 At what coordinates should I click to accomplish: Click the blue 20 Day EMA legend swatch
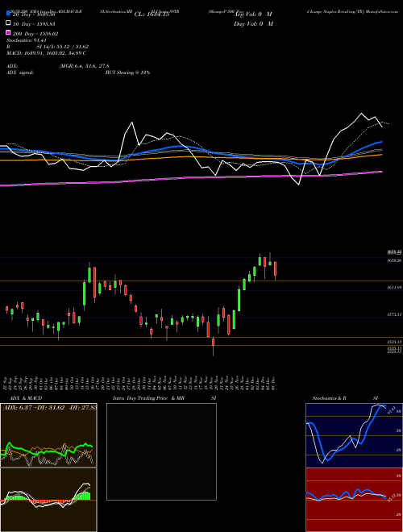(8, 14)
